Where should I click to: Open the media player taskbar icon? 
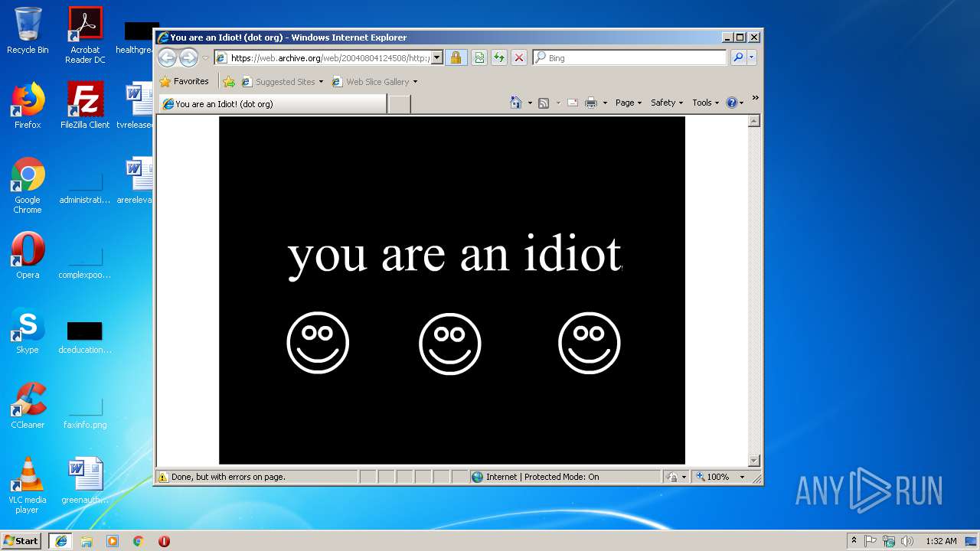[x=113, y=541]
